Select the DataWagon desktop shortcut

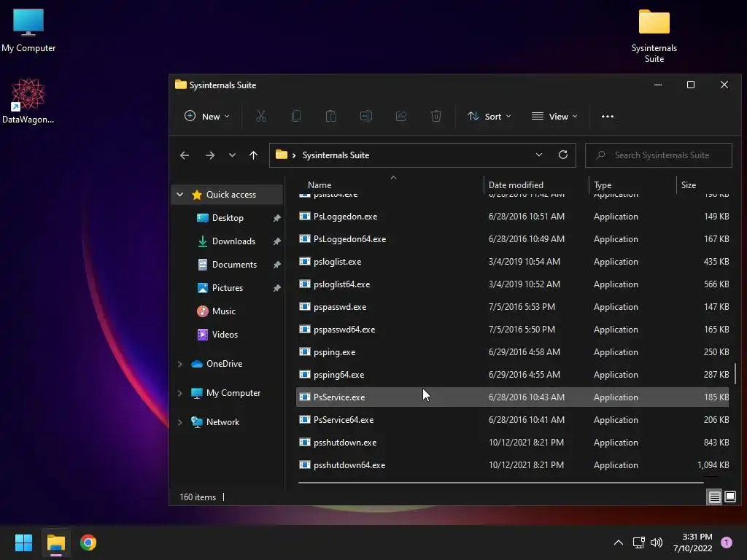28,101
